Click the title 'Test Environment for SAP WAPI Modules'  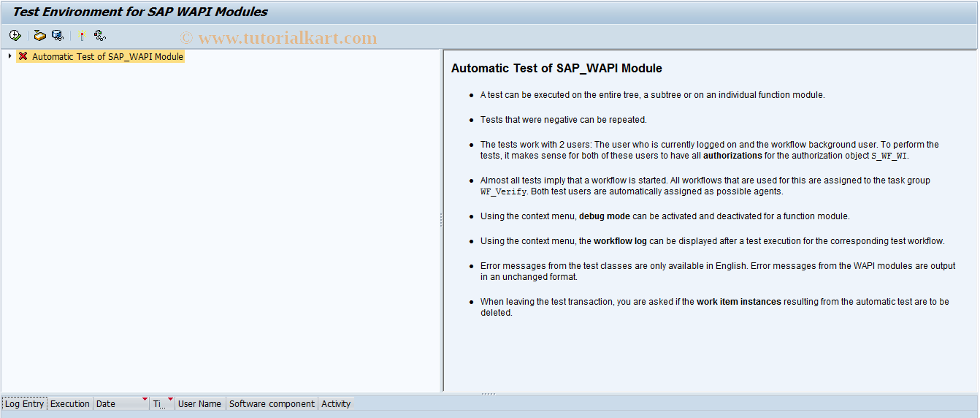click(x=140, y=12)
